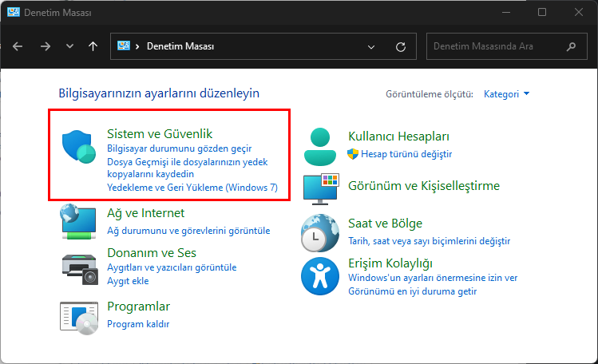Open the Erişim Kolaylığı category
The width and height of the screenshot is (598, 364).
pos(390,263)
